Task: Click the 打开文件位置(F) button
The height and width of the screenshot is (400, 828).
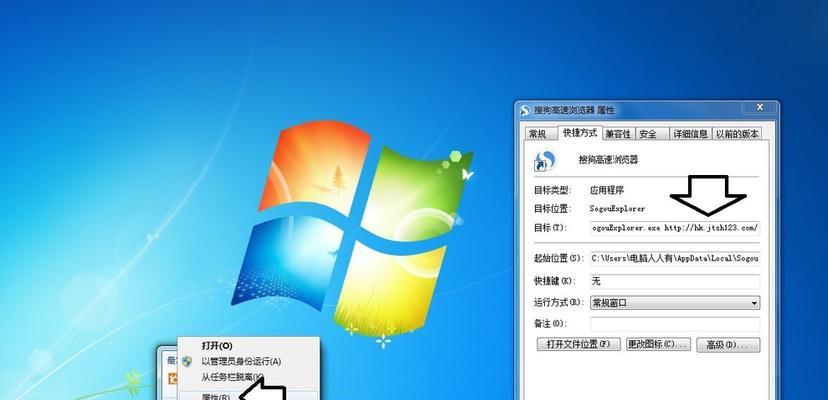Action: coord(578,345)
